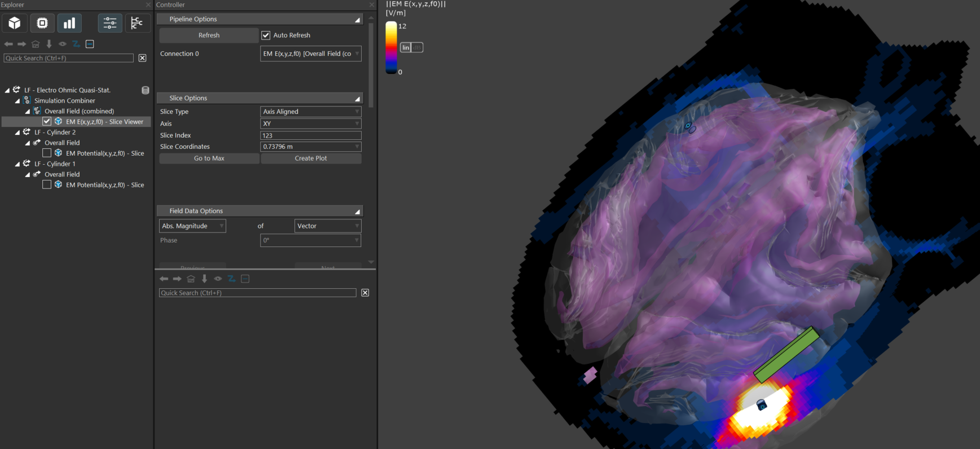The height and width of the screenshot is (449, 980).
Task: Close the Controller panel
Action: (x=371, y=5)
